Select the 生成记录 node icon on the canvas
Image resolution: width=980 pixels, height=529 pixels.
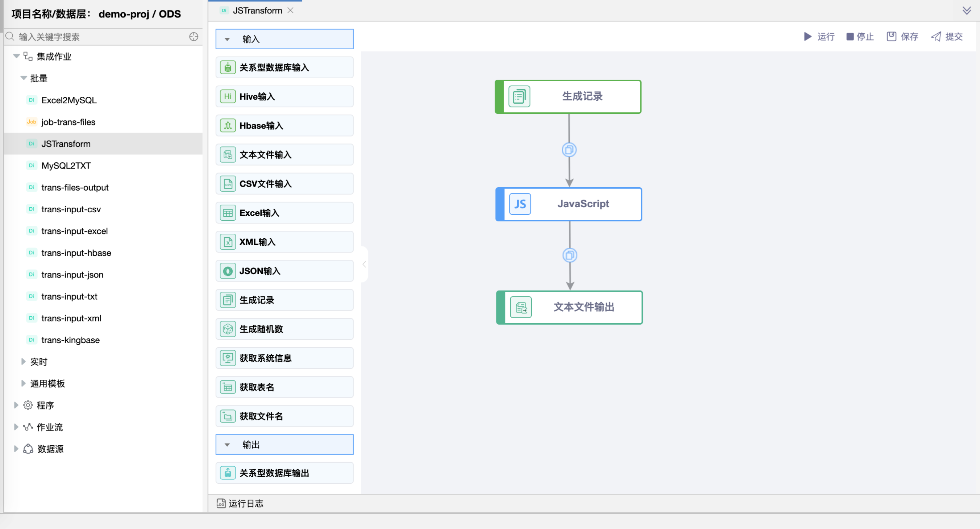[x=519, y=97]
